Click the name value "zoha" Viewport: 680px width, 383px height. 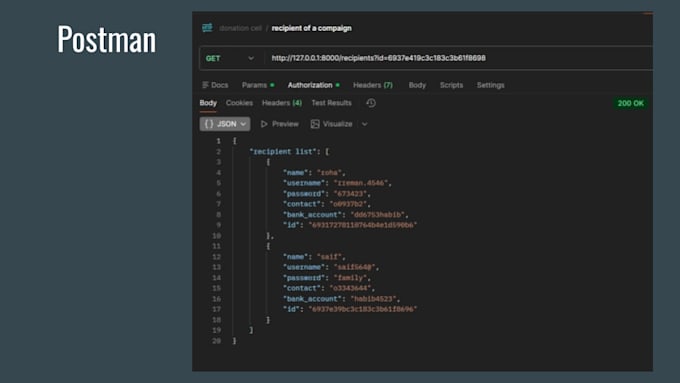330,173
